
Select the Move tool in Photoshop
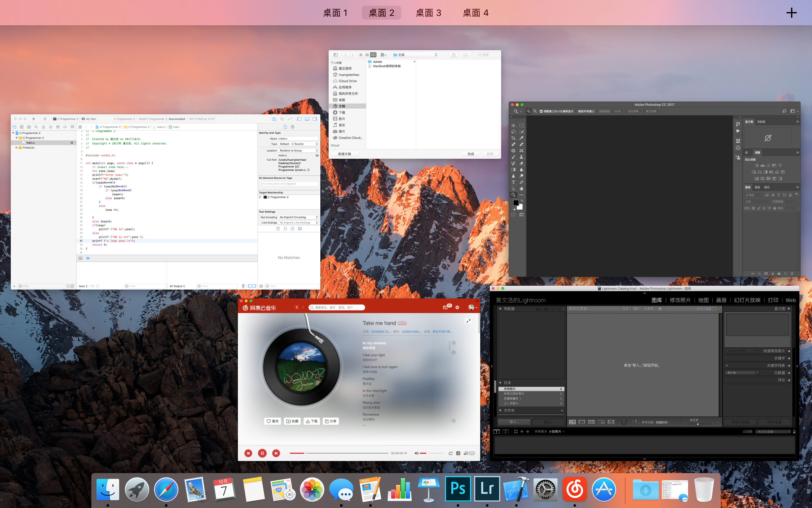coord(514,126)
